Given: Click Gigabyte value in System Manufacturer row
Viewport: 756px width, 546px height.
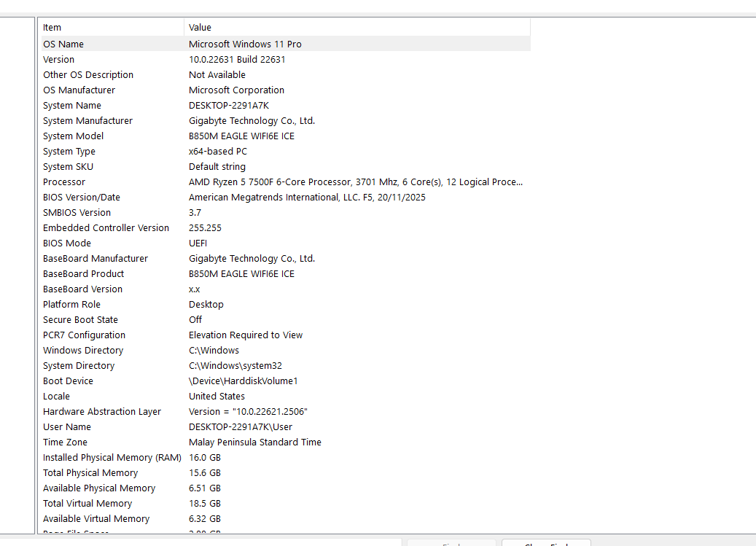Looking at the screenshot, I should [x=252, y=121].
